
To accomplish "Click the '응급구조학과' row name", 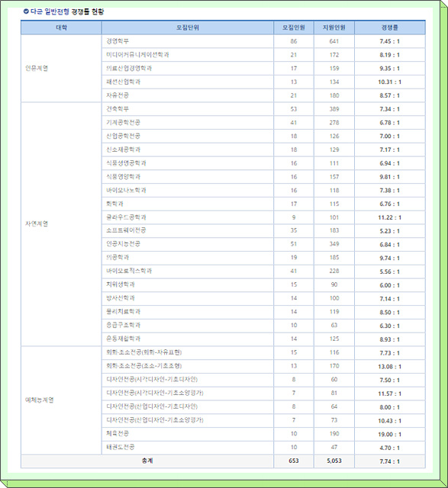I will point(124,326).
